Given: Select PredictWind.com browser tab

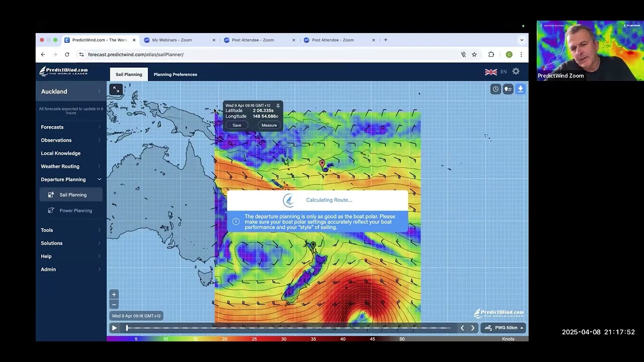Looking at the screenshot, I should (100, 40).
